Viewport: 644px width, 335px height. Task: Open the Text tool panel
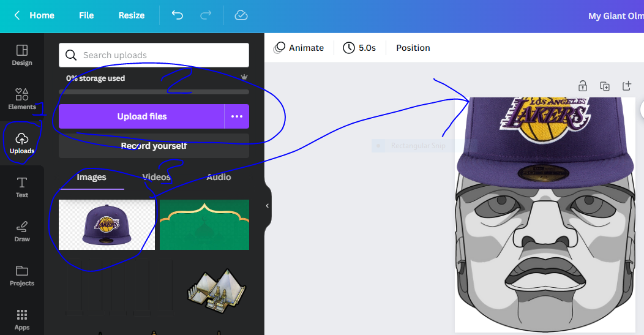coord(22,187)
